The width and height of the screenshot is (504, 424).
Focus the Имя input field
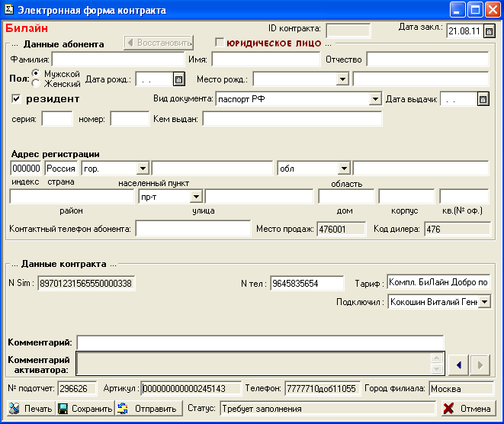(266, 59)
